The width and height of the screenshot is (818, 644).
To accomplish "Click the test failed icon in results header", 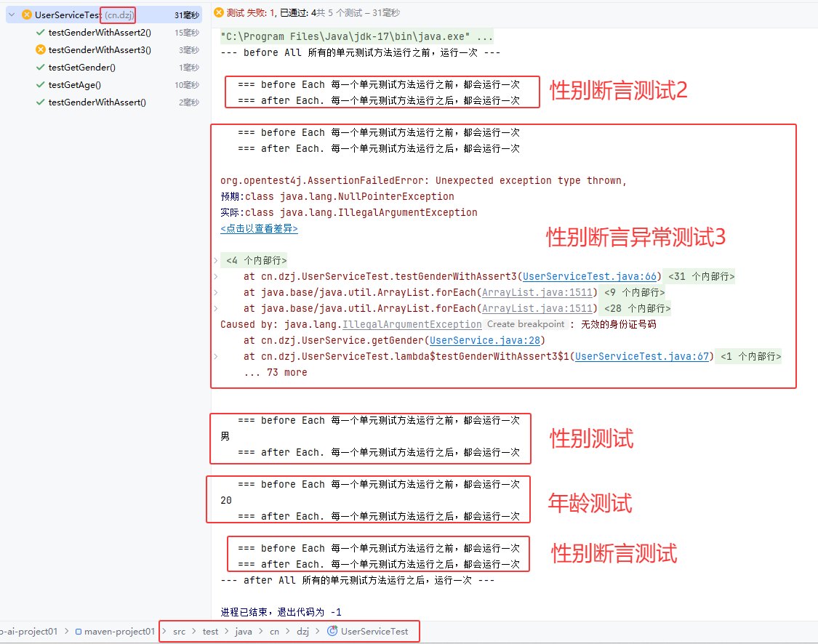I will pyautogui.click(x=219, y=13).
